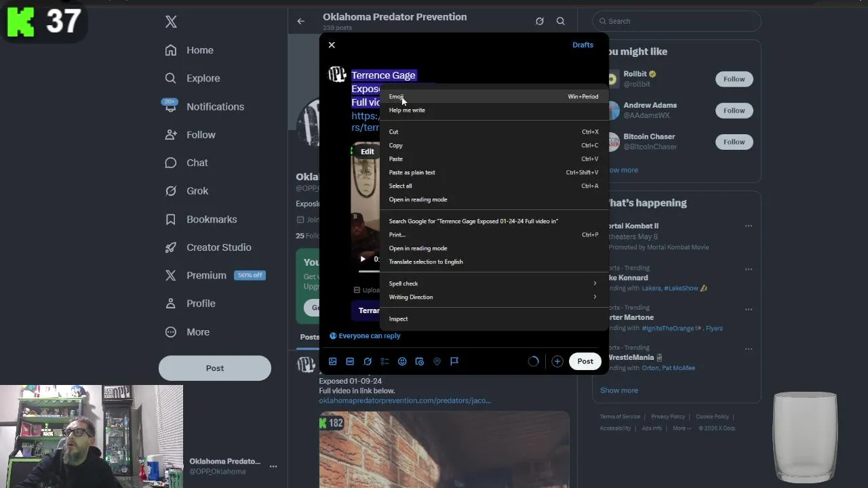Open the Follow page in sidebar
Image resolution: width=868 pixels, height=488 pixels.
tap(191, 135)
